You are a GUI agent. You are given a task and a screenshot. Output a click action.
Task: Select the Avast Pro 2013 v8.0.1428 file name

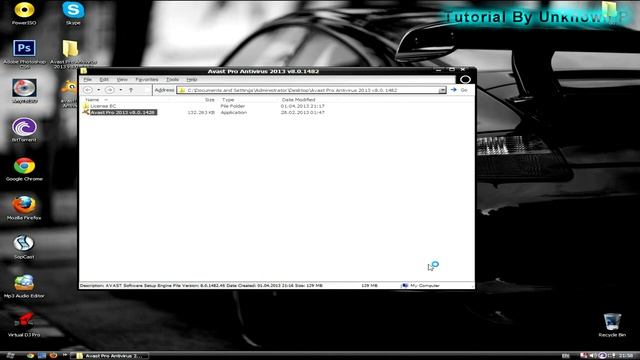pos(123,112)
